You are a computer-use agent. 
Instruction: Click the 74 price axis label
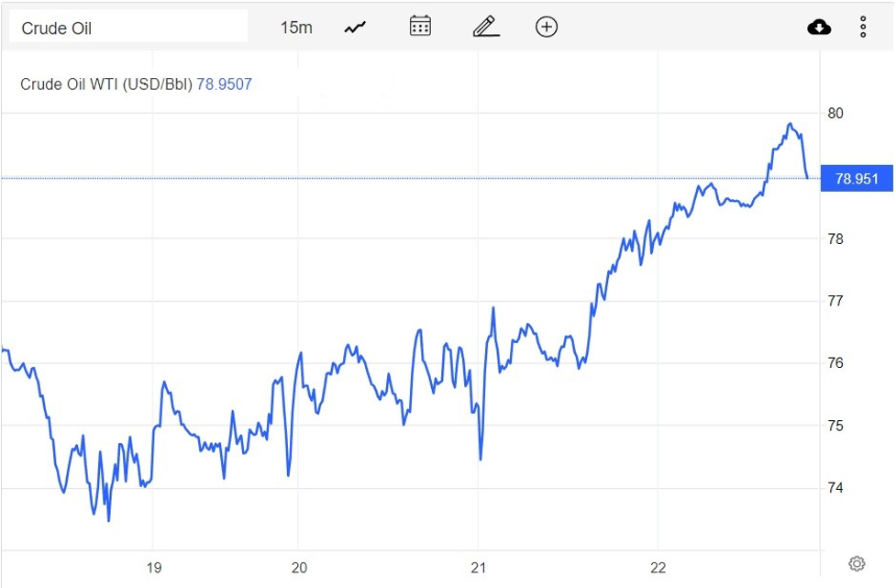[x=835, y=488]
